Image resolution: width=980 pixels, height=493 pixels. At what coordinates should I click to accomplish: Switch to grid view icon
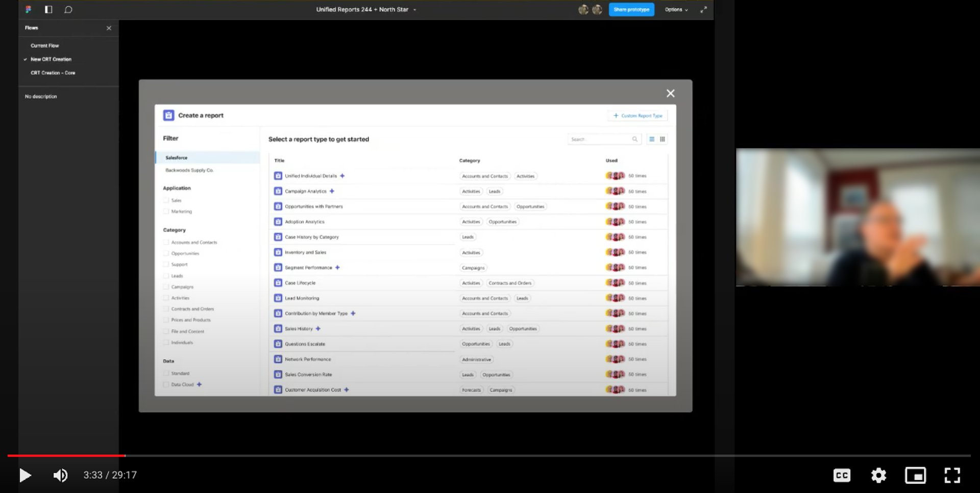663,139
